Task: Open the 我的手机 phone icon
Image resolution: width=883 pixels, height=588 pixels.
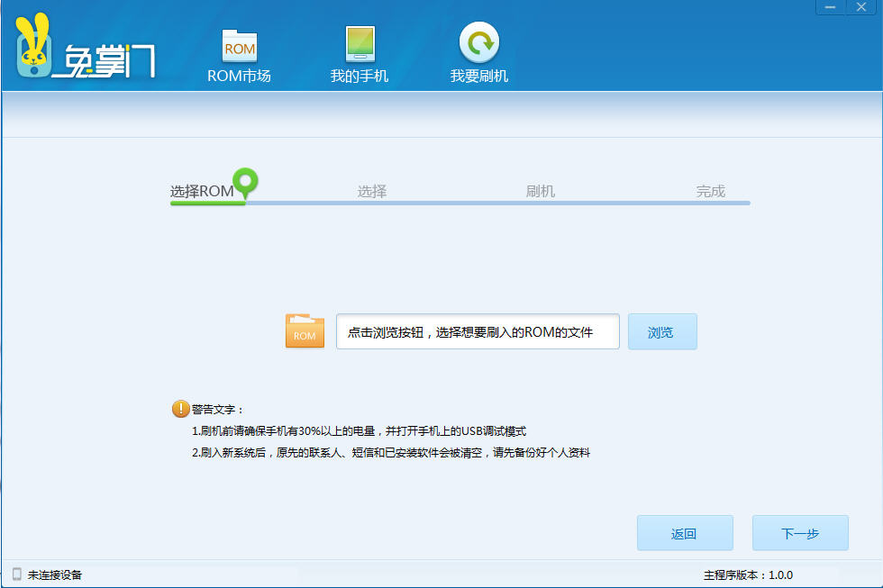Action: tap(360, 43)
